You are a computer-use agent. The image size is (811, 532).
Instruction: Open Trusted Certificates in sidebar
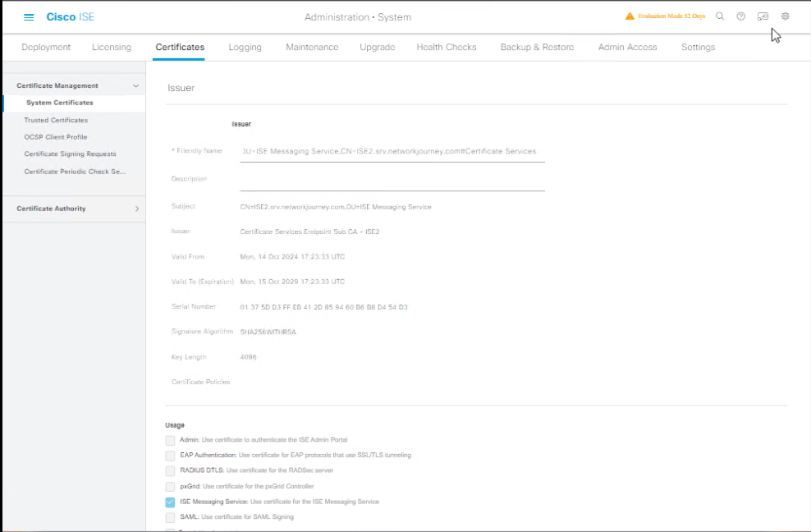click(56, 120)
